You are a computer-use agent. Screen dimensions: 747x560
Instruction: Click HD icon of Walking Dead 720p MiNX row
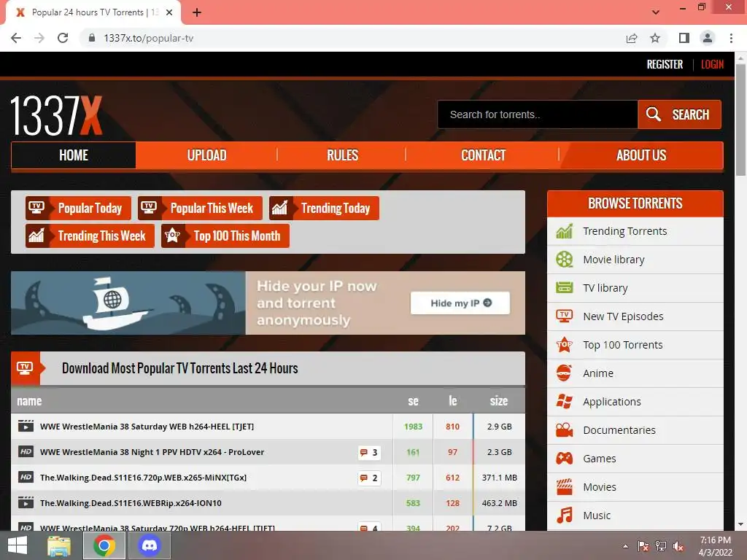point(26,477)
